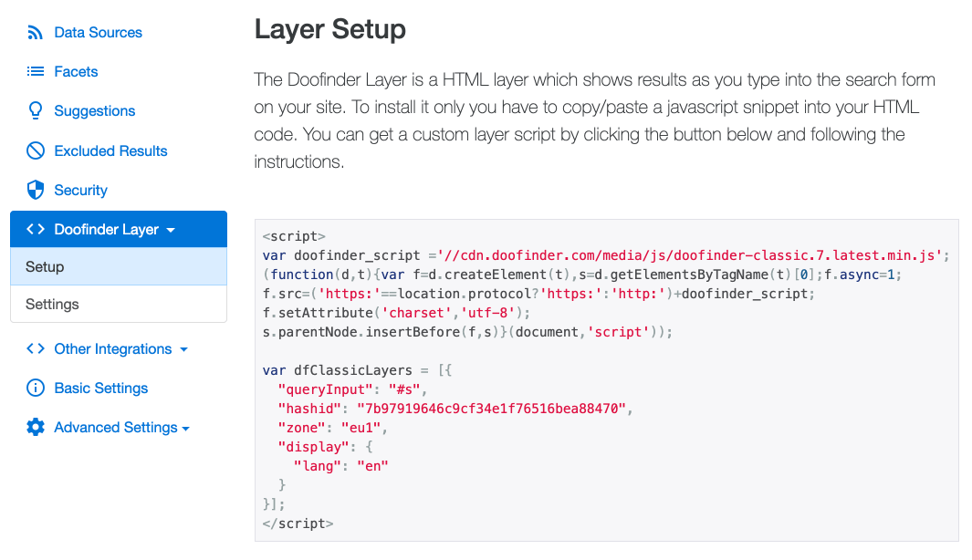Click the Doofinder Layer code brackets icon

(36, 230)
